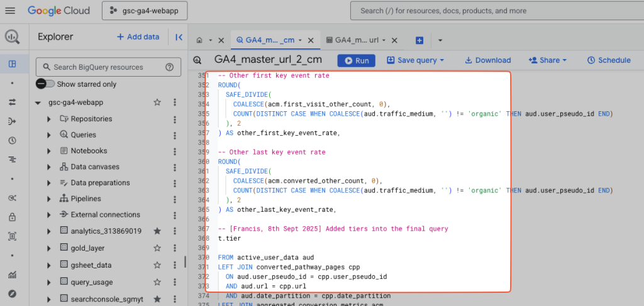Open the tab overflow dropdown arrow
The height and width of the screenshot is (306, 644).
440,40
